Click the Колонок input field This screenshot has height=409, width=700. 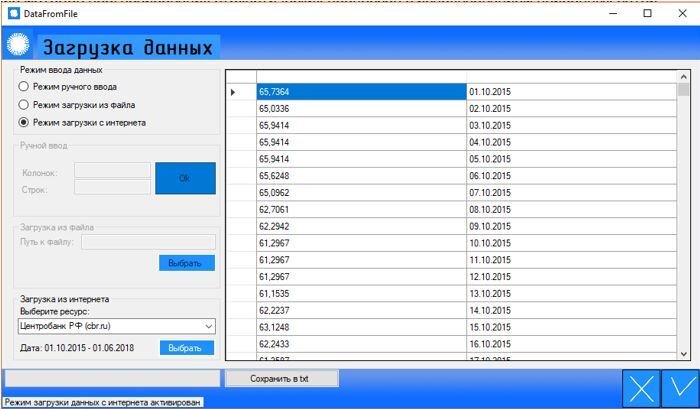tap(112, 171)
